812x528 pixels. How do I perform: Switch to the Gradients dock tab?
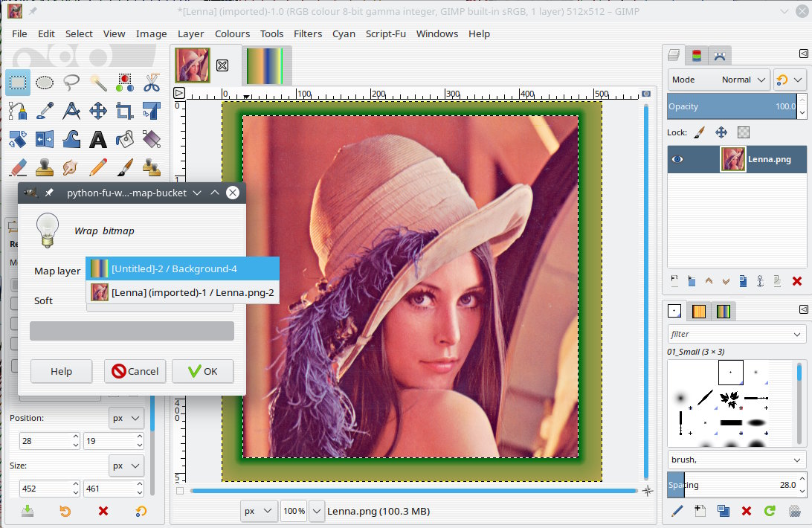click(x=724, y=311)
